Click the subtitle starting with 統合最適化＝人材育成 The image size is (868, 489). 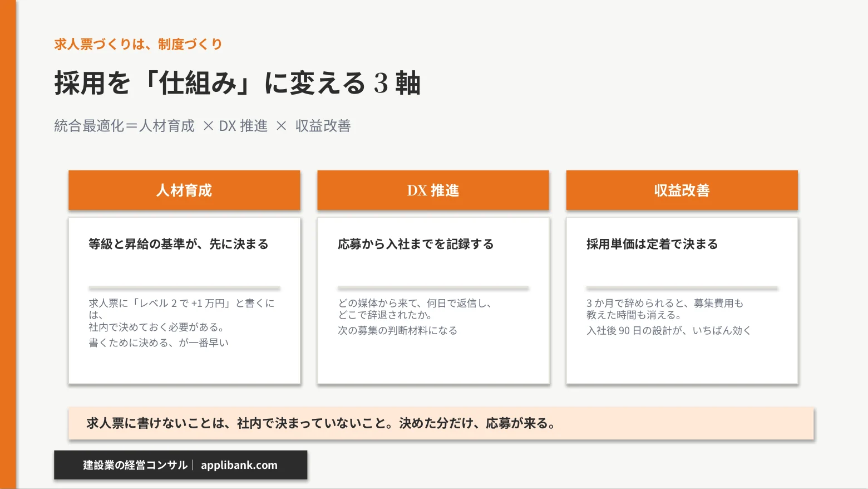click(203, 126)
